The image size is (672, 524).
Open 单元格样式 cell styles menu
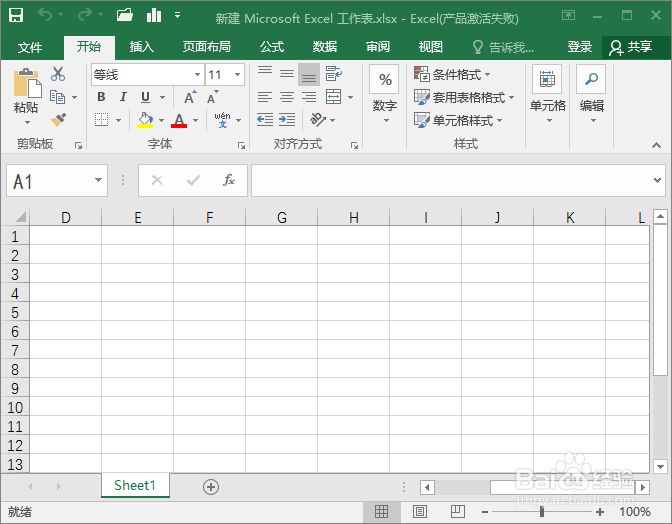click(x=458, y=120)
